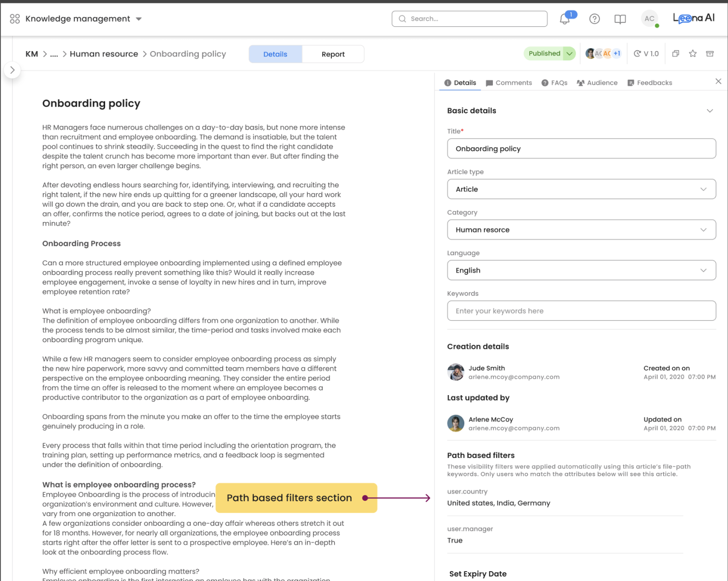
Task: Click the Published status button
Action: pyautogui.click(x=544, y=54)
